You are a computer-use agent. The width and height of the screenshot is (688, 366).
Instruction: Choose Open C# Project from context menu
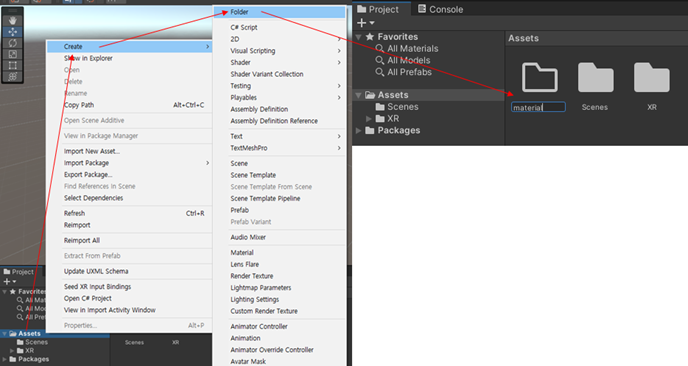click(x=88, y=298)
